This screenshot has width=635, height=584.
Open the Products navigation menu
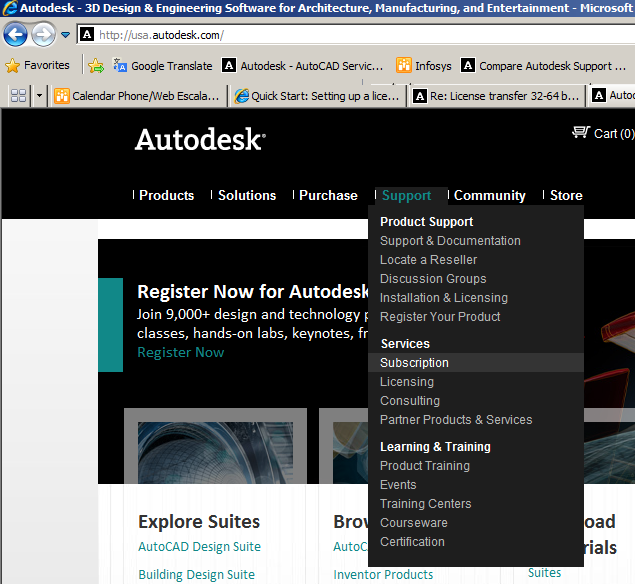coord(166,196)
